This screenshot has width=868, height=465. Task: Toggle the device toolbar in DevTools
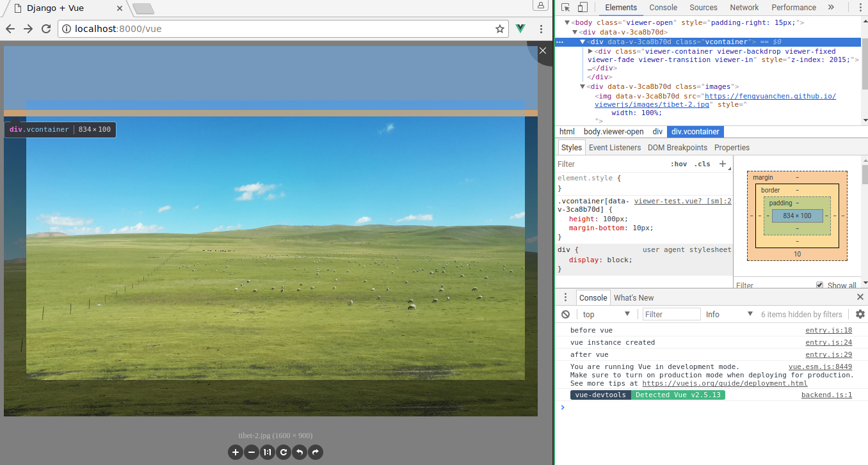582,7
